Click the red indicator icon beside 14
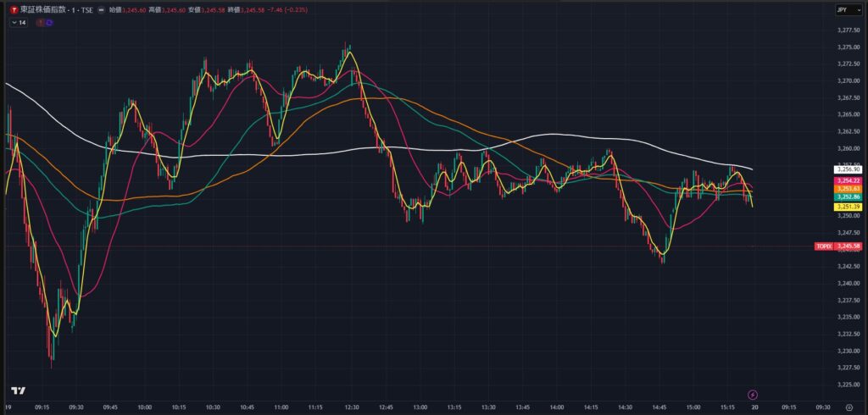 pos(41,23)
